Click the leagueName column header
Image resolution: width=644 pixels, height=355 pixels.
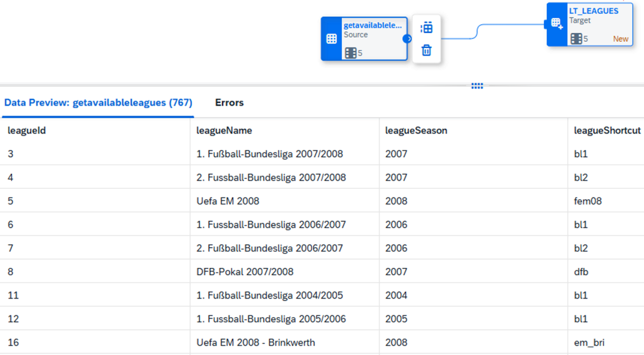pyautogui.click(x=224, y=130)
